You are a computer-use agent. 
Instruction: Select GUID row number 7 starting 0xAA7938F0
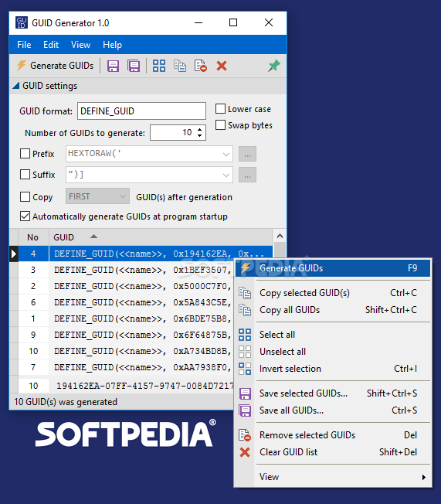(125, 367)
